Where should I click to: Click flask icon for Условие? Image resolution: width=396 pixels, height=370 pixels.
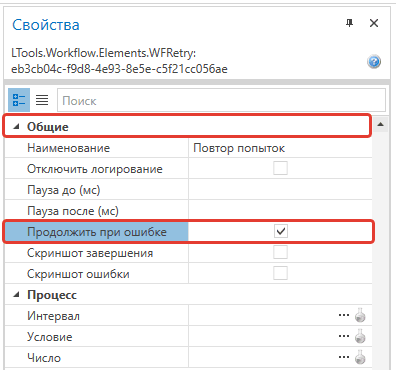tap(360, 336)
